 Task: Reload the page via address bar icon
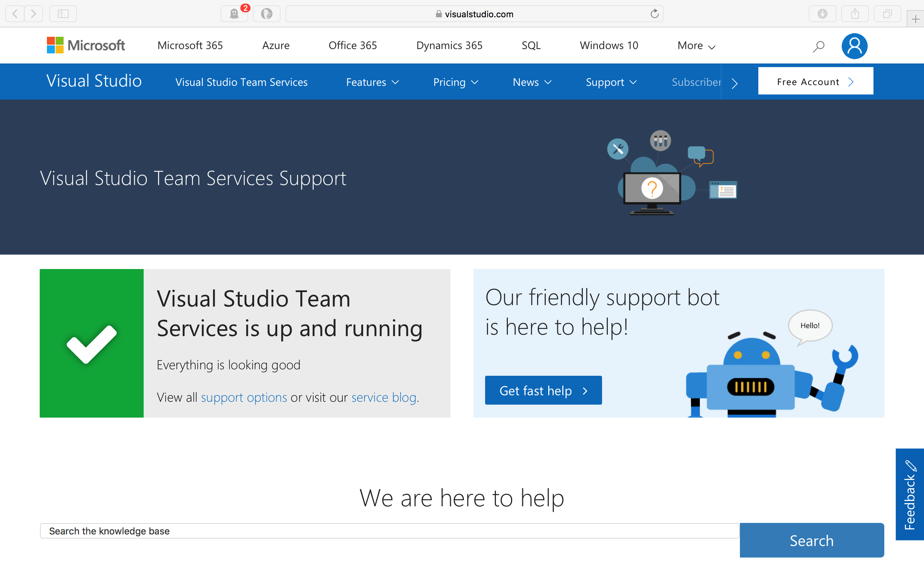654,14
